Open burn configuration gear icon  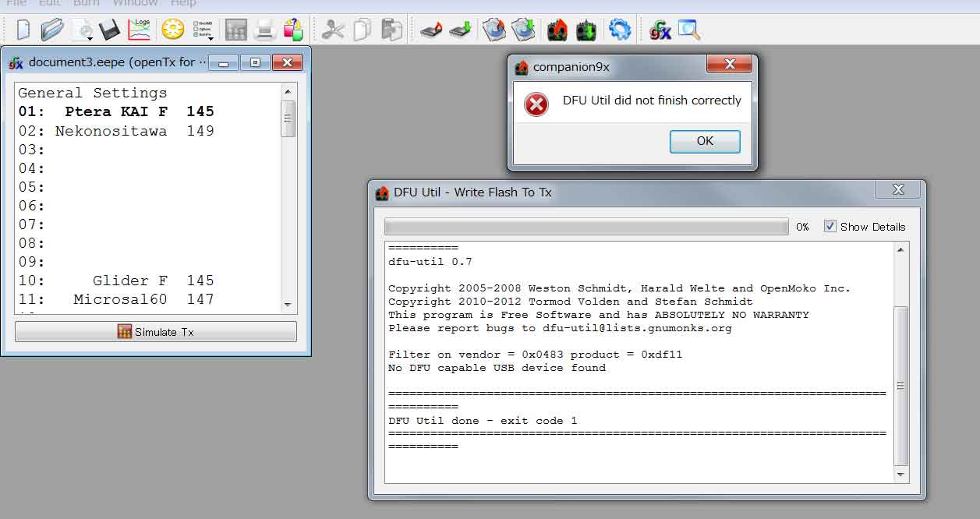[620, 30]
